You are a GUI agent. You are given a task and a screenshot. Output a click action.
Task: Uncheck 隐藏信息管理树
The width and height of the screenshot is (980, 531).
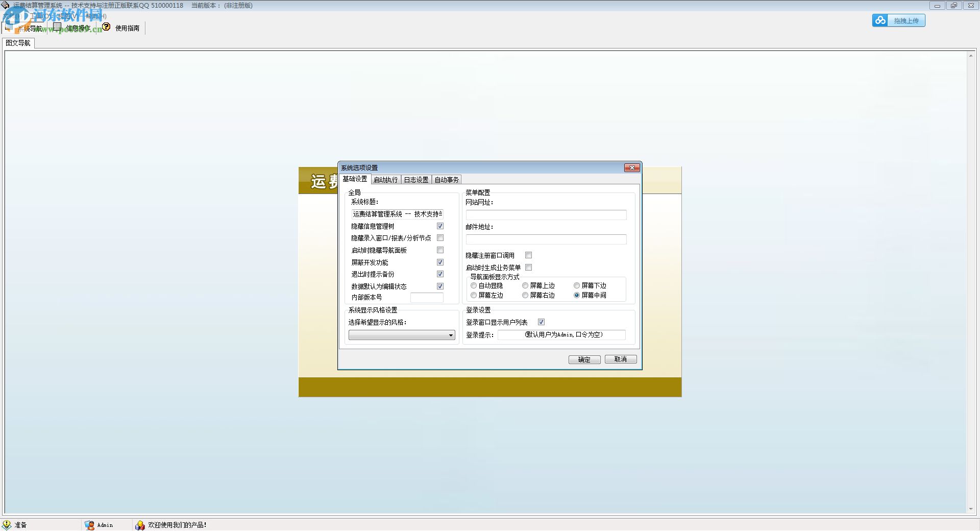pos(440,226)
